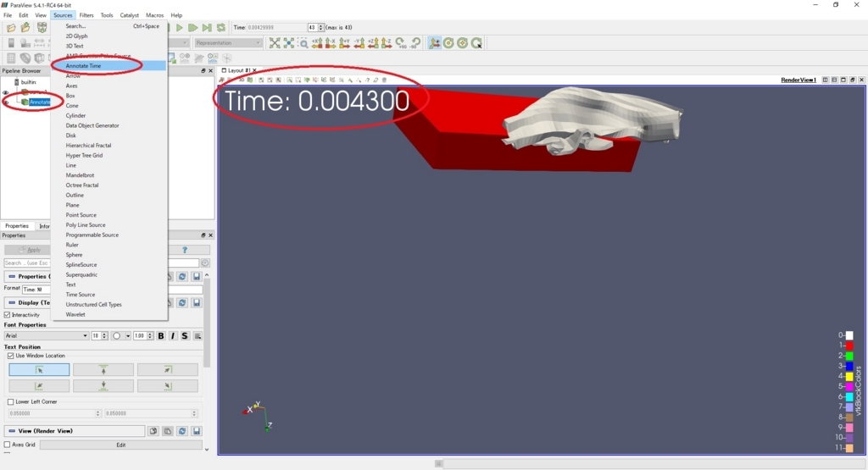
Task: Open the Help menu
Action: (176, 15)
